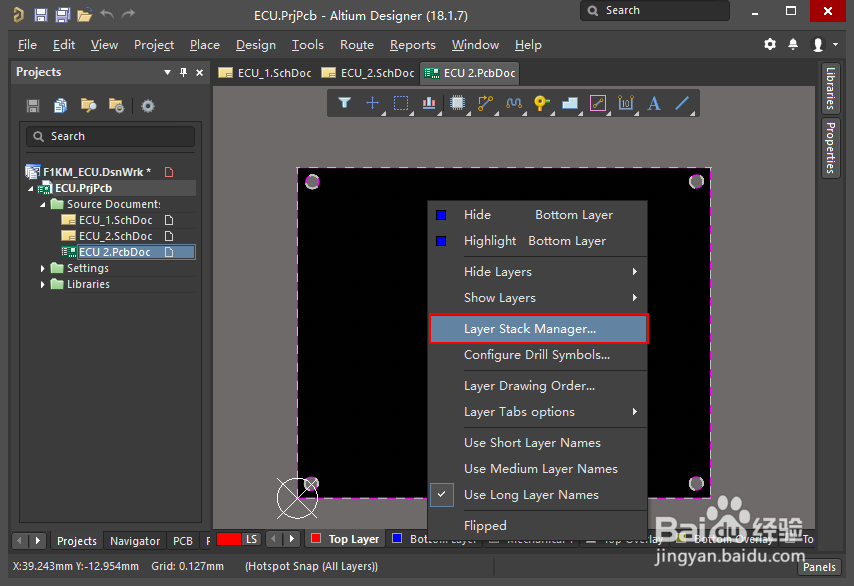Open the Hide Layers submenu

538,272
